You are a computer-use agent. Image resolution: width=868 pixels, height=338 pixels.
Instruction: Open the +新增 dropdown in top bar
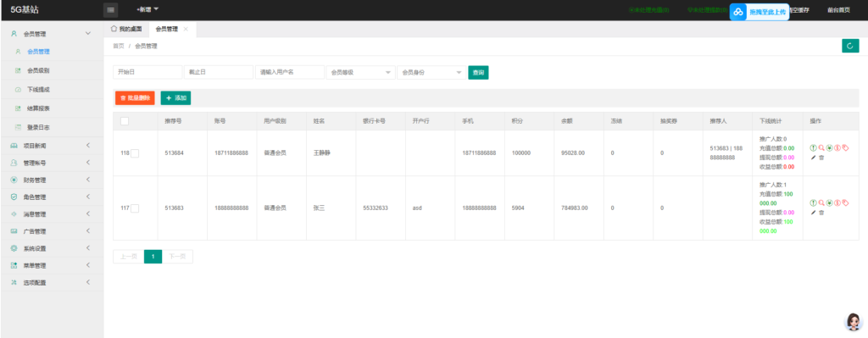pyautogui.click(x=147, y=10)
